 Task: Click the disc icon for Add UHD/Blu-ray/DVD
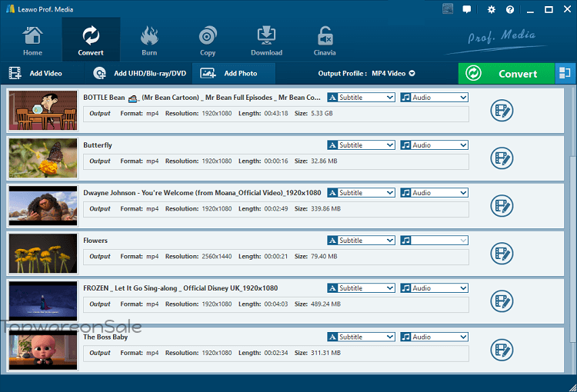99,73
